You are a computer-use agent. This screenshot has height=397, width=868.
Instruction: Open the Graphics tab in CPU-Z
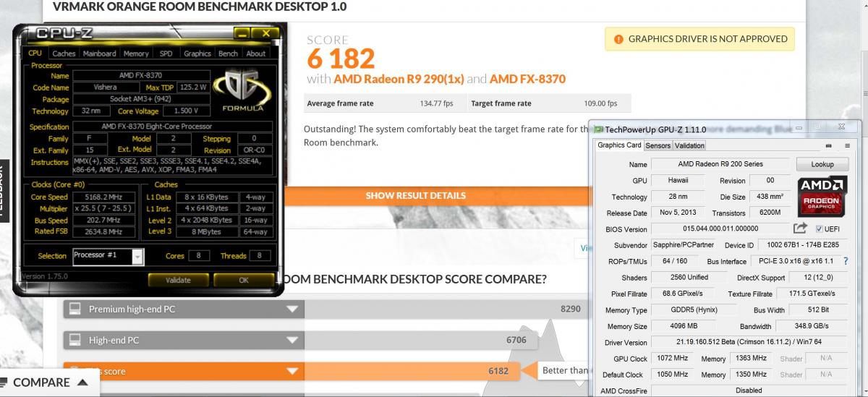[x=197, y=54]
